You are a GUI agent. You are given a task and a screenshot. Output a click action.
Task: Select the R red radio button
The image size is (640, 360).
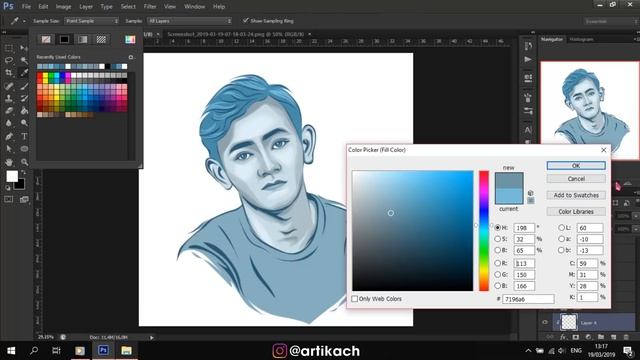pyautogui.click(x=498, y=263)
